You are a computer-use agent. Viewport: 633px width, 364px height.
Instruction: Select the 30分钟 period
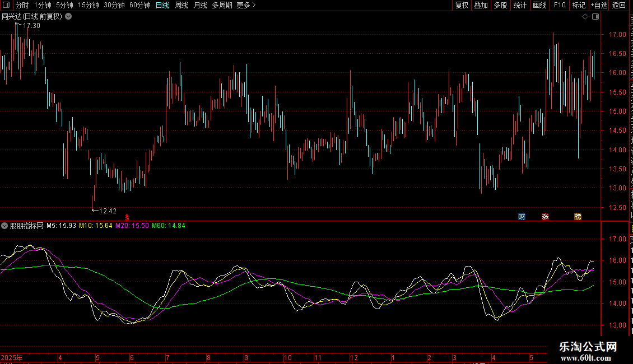[x=114, y=5]
